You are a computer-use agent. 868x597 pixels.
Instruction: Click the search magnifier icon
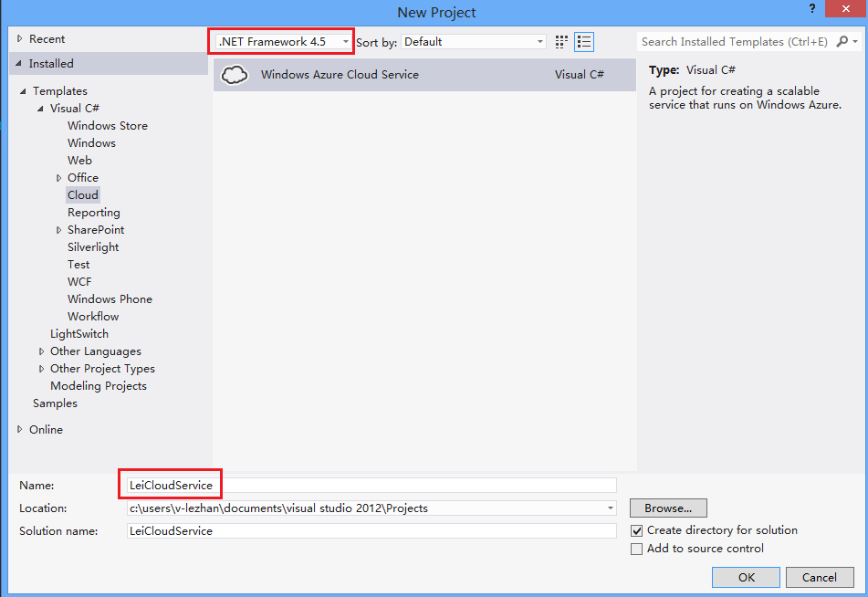pos(842,42)
